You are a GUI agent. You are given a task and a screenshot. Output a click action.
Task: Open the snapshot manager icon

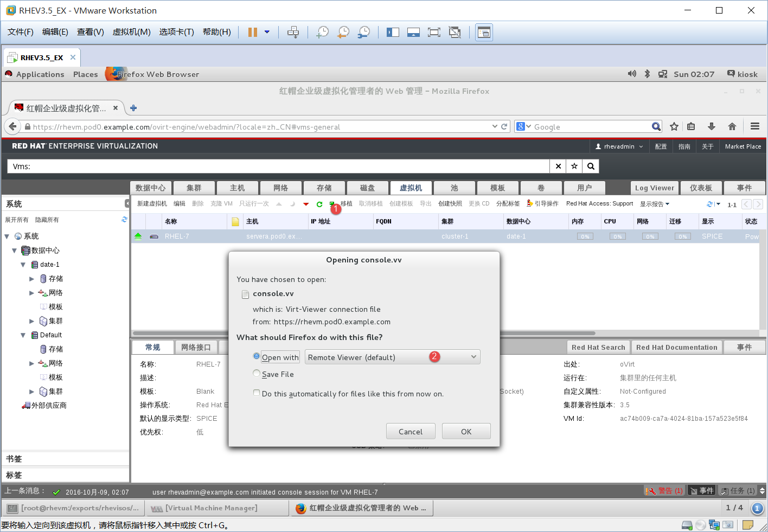[x=363, y=32]
